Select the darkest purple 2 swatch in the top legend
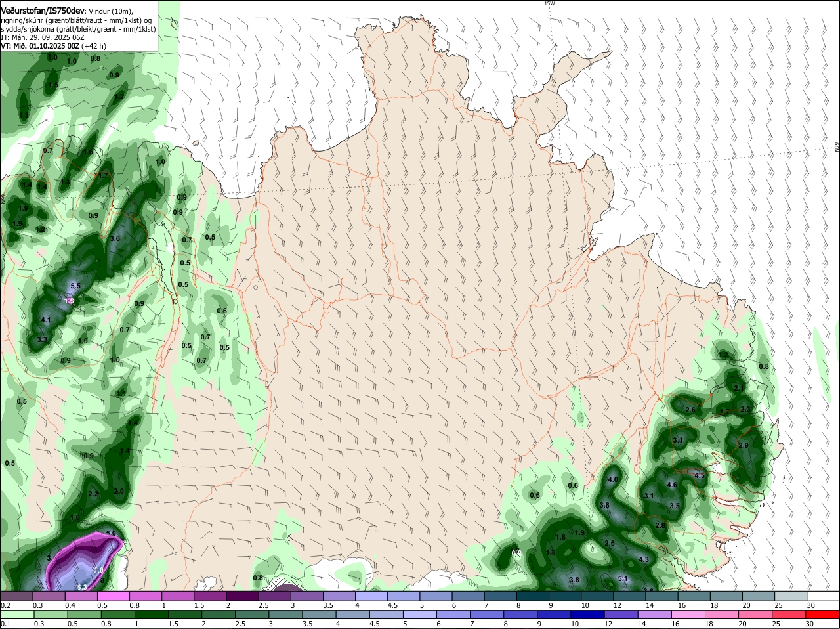 click(x=242, y=596)
